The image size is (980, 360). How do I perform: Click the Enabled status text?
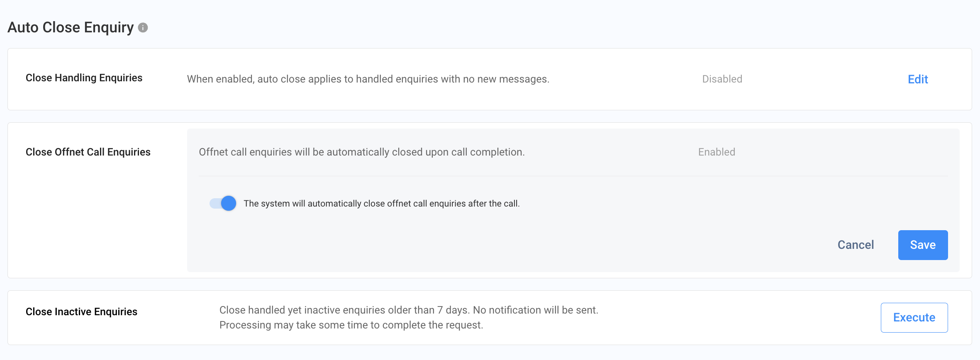click(x=717, y=152)
